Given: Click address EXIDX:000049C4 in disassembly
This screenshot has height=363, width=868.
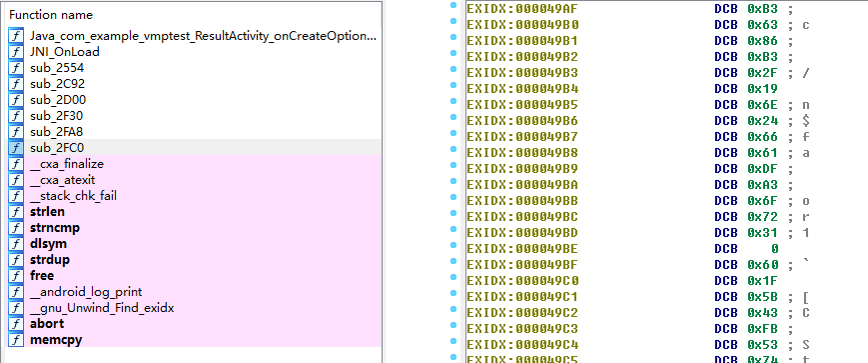Looking at the screenshot, I should pyautogui.click(x=522, y=345).
